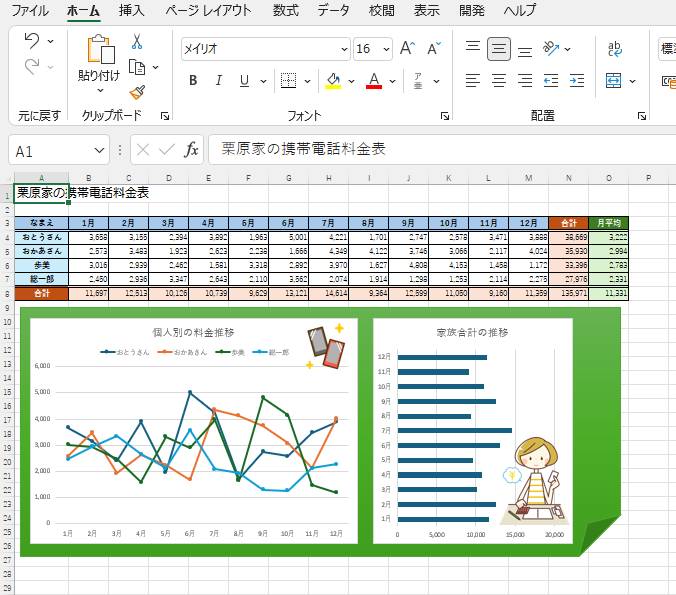Toggle middle vertical alignment
The image size is (676, 595).
tap(497, 48)
